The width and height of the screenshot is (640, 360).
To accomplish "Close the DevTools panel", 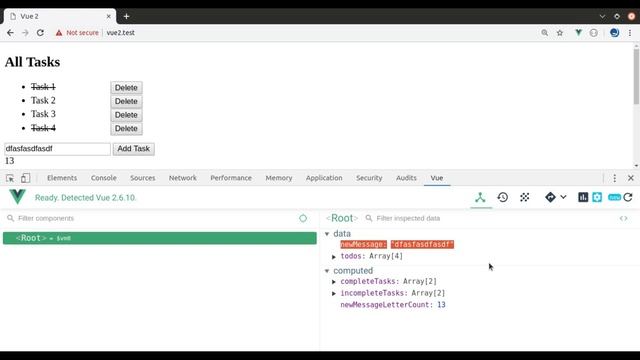I will pyautogui.click(x=631, y=178).
